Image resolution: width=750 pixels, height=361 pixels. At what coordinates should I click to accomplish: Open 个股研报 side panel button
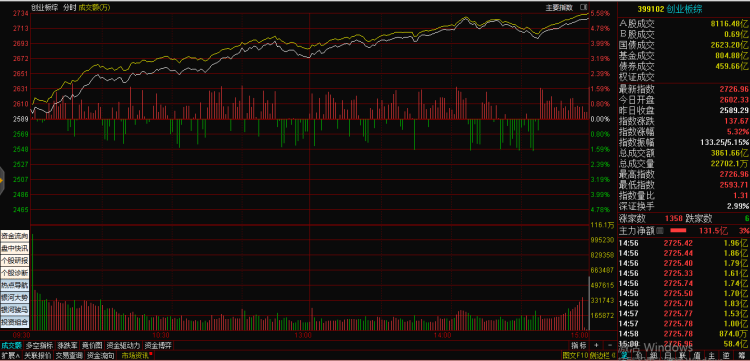point(15,261)
